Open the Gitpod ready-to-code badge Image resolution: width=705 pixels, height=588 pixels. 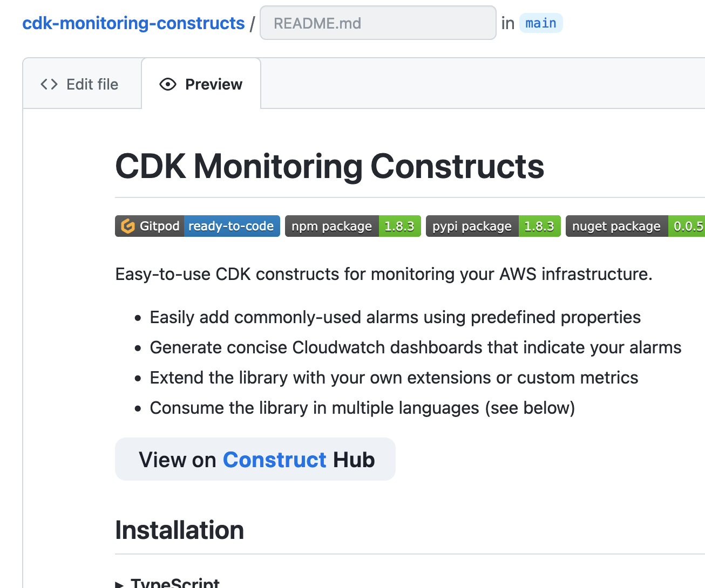click(198, 226)
